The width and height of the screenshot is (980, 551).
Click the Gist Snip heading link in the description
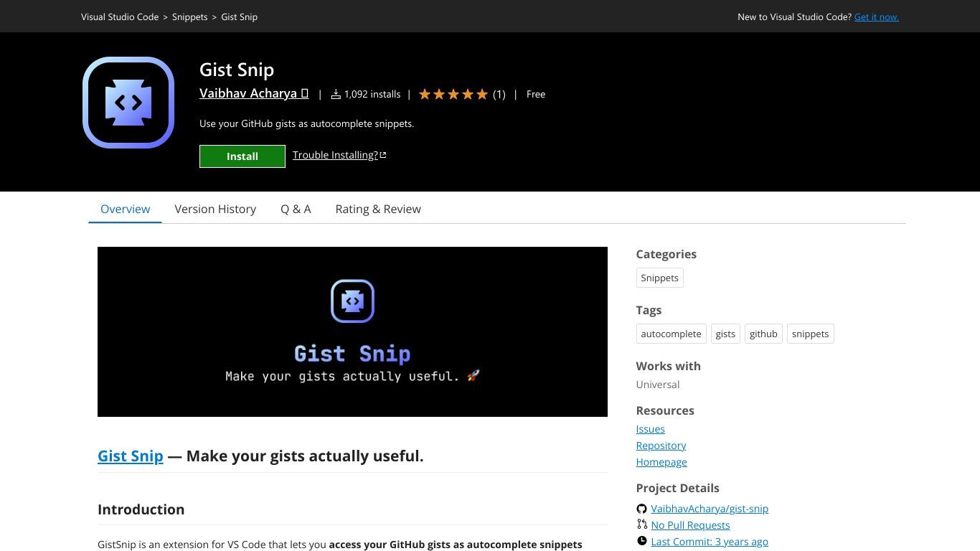tap(131, 456)
